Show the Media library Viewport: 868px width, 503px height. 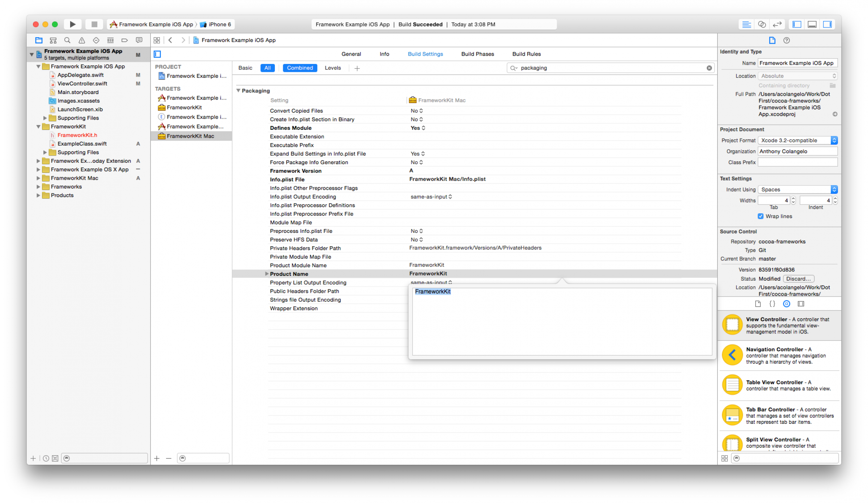(x=801, y=304)
